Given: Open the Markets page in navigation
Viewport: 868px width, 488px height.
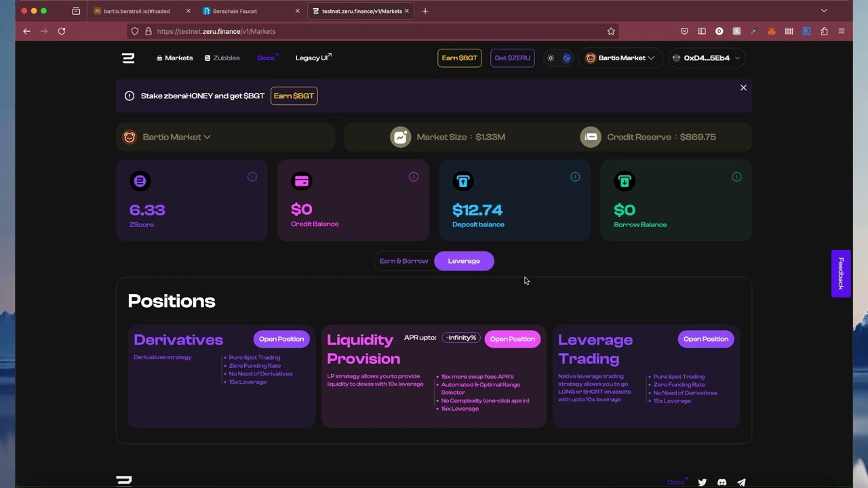Looking at the screenshot, I should 175,58.
